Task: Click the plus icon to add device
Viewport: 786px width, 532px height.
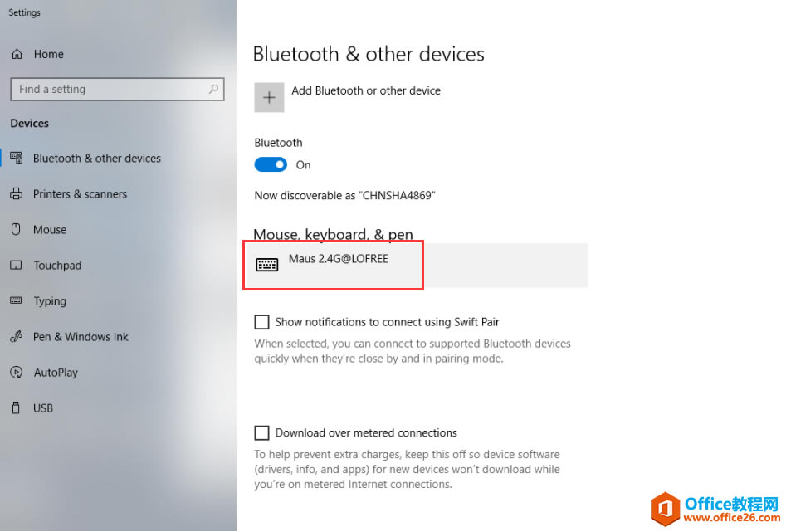Action: [x=269, y=97]
